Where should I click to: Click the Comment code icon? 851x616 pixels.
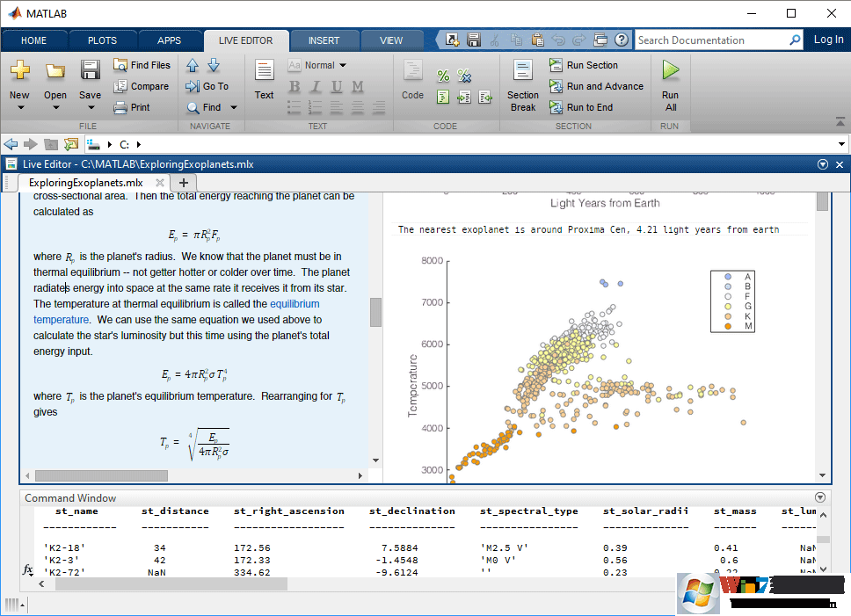tap(443, 75)
